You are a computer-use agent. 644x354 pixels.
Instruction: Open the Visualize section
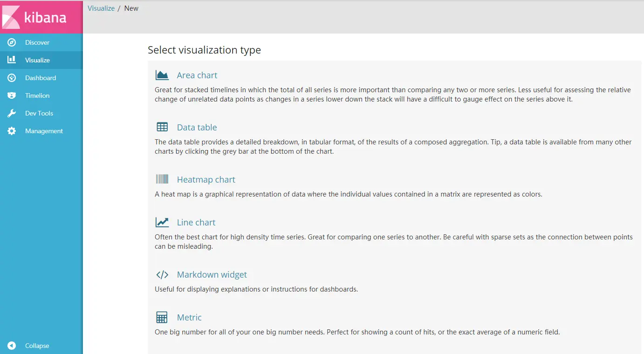37,60
